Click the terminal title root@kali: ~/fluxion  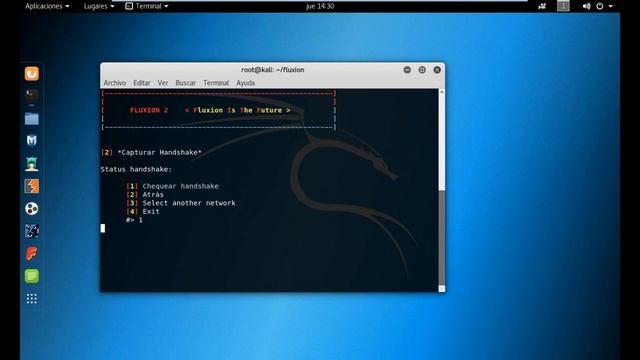point(273,70)
